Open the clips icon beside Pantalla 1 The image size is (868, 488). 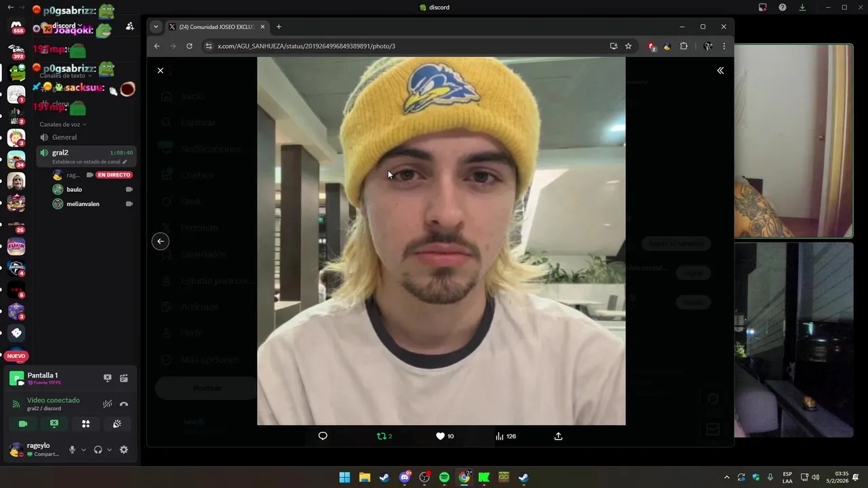tap(124, 378)
